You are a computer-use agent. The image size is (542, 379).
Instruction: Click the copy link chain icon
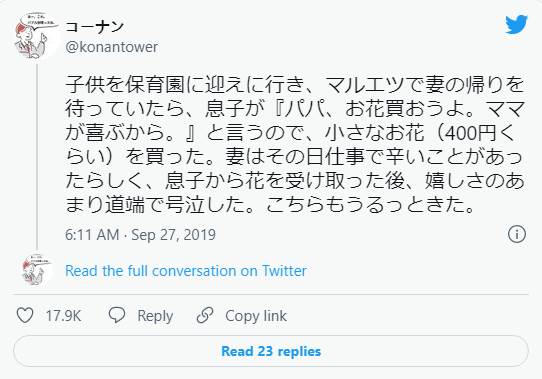(x=205, y=315)
